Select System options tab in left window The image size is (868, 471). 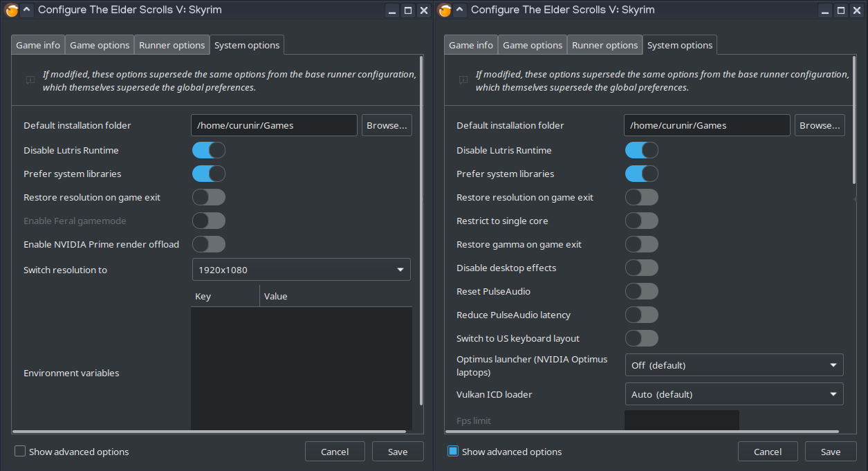[x=247, y=45]
